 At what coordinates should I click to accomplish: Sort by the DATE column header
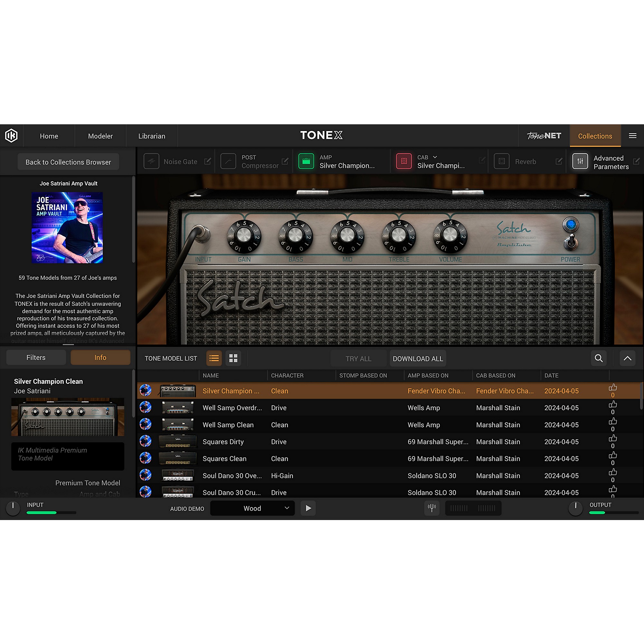pos(551,375)
